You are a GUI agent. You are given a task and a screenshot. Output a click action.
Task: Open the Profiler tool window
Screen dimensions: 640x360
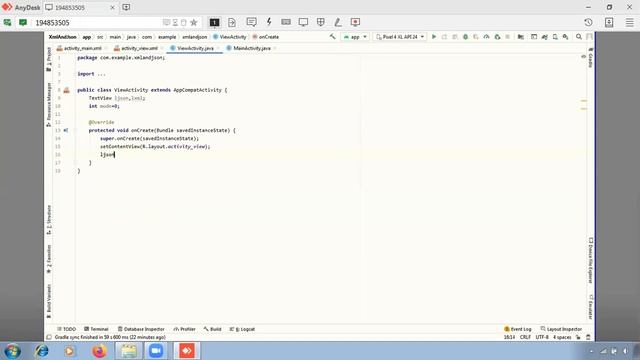(184, 329)
